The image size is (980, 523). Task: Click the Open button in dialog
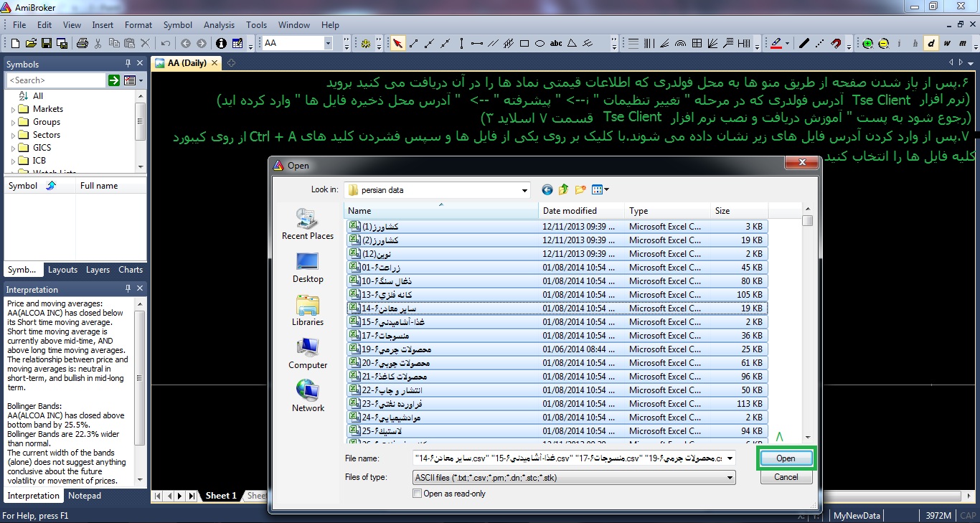(786, 458)
